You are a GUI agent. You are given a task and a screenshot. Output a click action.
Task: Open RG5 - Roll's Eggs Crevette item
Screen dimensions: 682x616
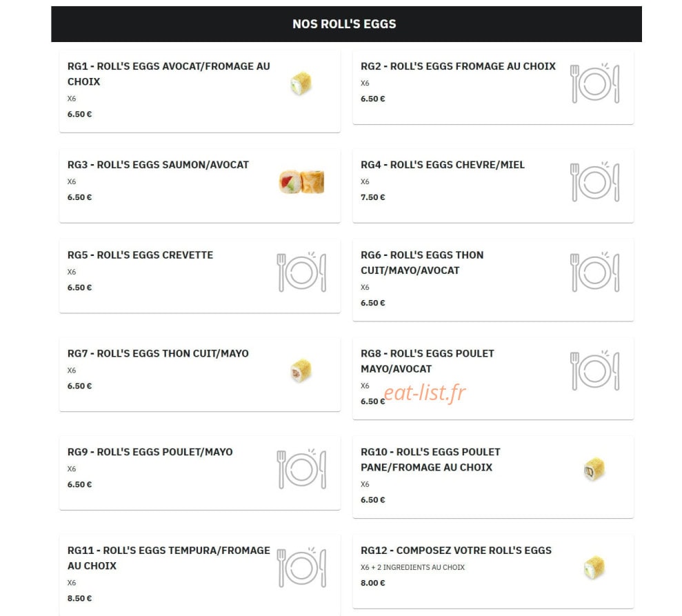[x=200, y=276]
